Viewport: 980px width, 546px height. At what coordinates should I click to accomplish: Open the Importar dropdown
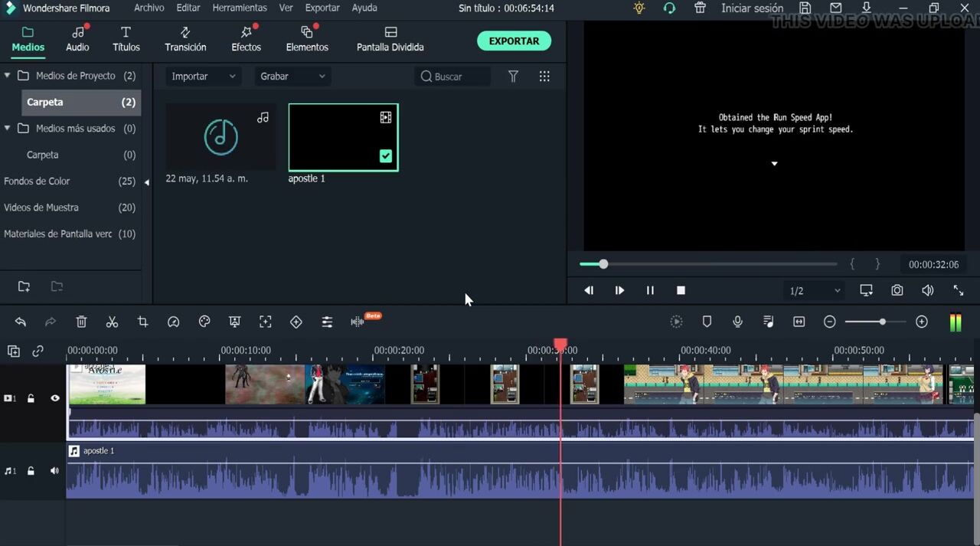[204, 76]
